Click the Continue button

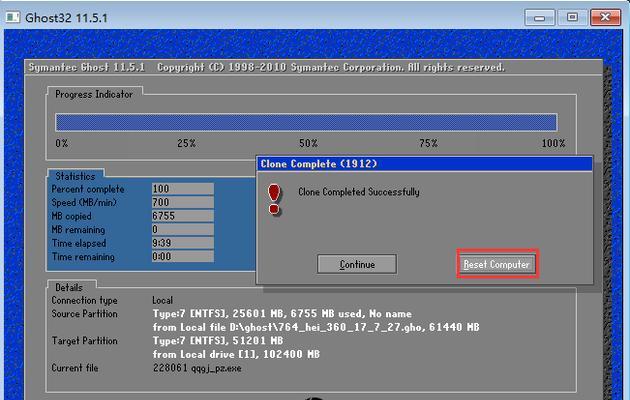pos(357,264)
